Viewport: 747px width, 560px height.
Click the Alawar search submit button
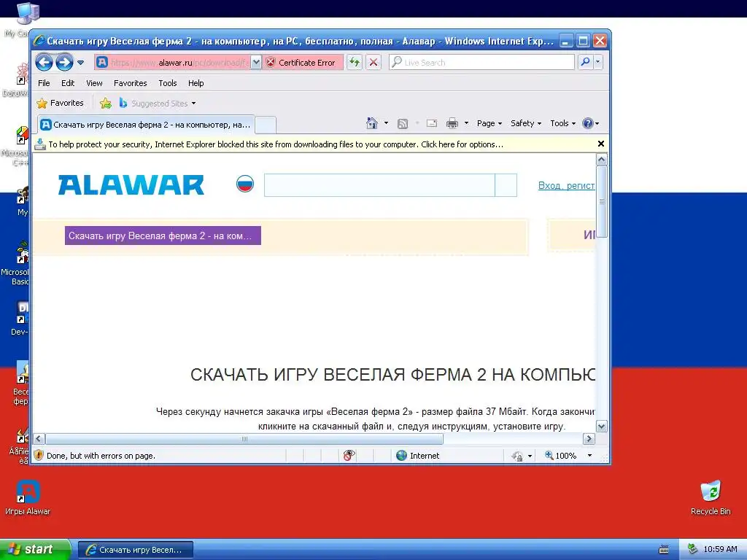(506, 185)
